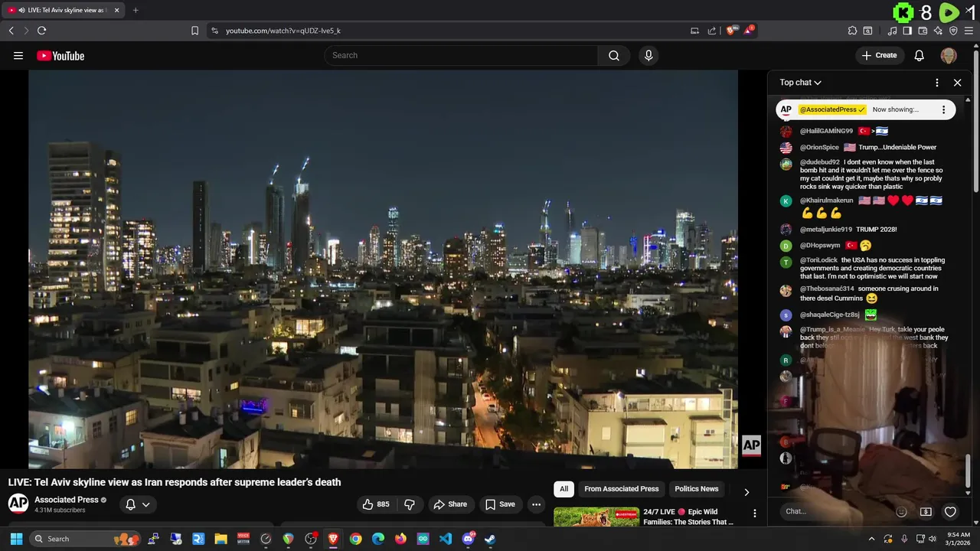Click the @ToriLodick chat username
Viewport: 980px width, 551px height.
point(818,260)
